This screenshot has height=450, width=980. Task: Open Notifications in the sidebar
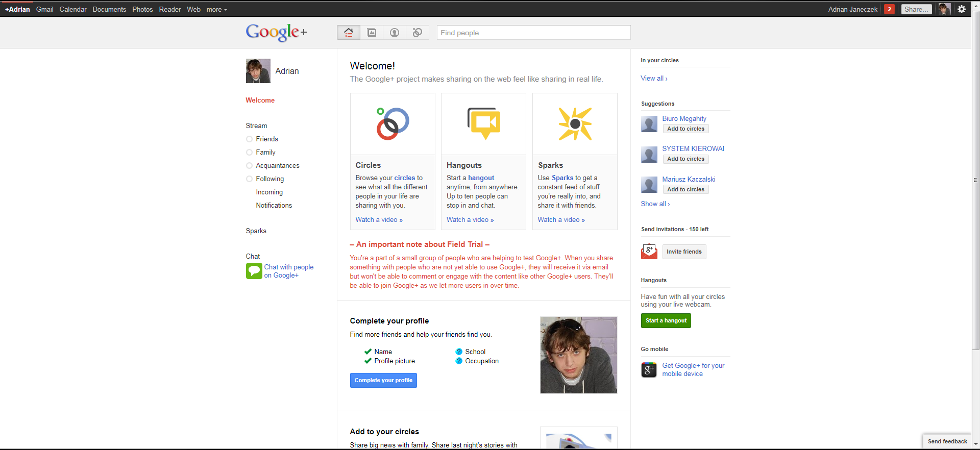pyautogui.click(x=274, y=206)
